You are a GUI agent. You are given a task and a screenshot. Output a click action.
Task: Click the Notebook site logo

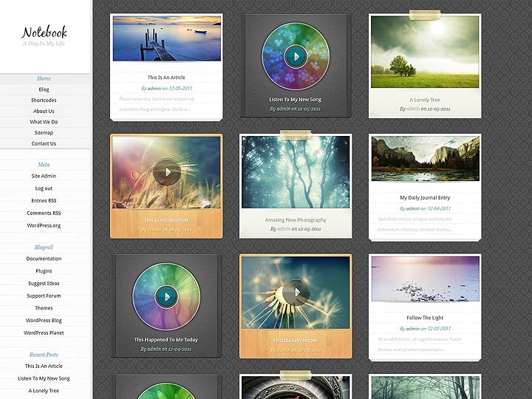point(44,33)
